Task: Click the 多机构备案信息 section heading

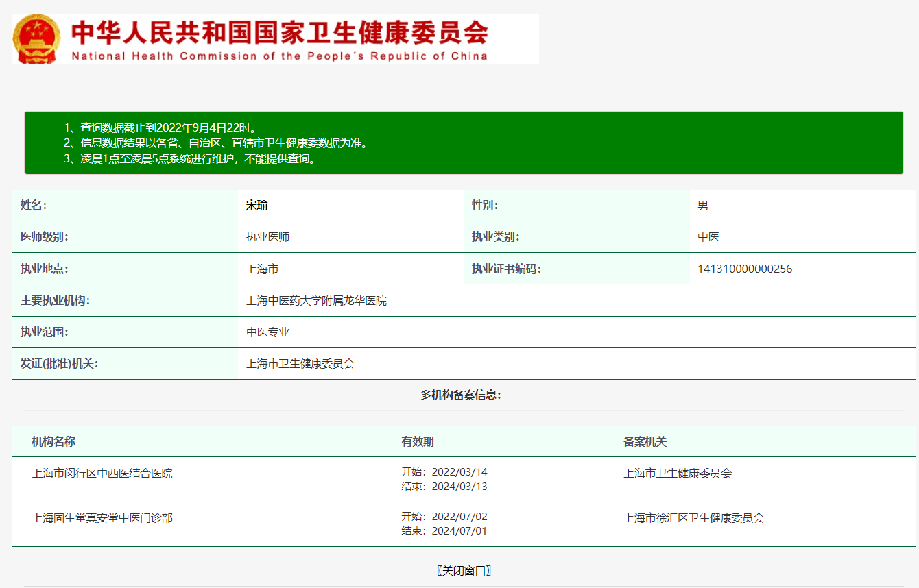Action: pyautogui.click(x=461, y=395)
